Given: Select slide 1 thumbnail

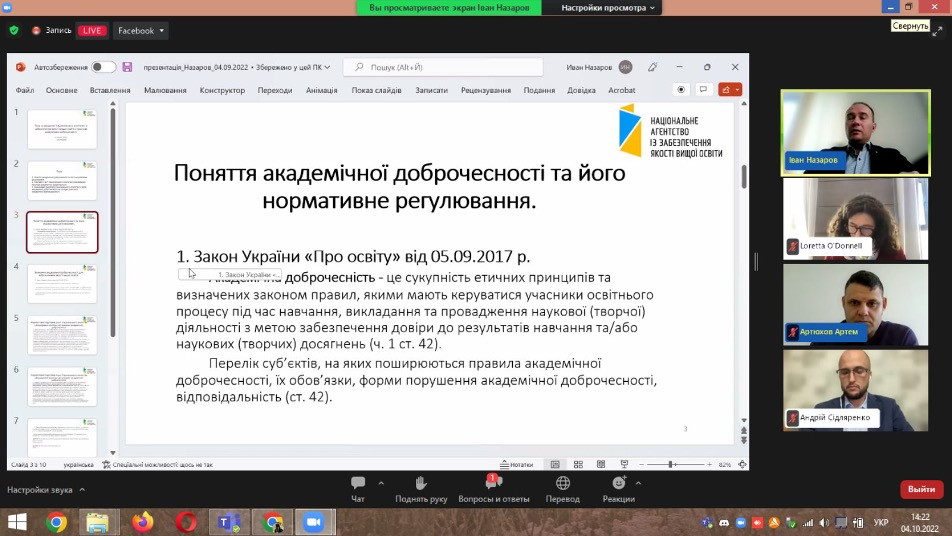Looking at the screenshot, I should (x=62, y=129).
